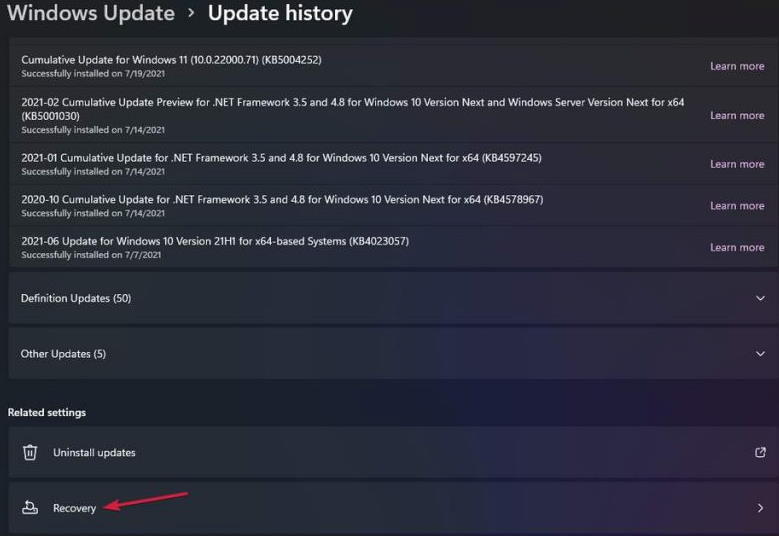
Task: Open Uninstall updates settings row
Action: point(393,453)
